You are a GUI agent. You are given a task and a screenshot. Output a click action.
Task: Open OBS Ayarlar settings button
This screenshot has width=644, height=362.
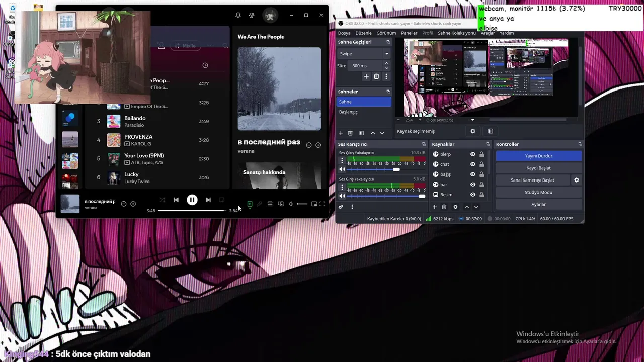pyautogui.click(x=539, y=204)
